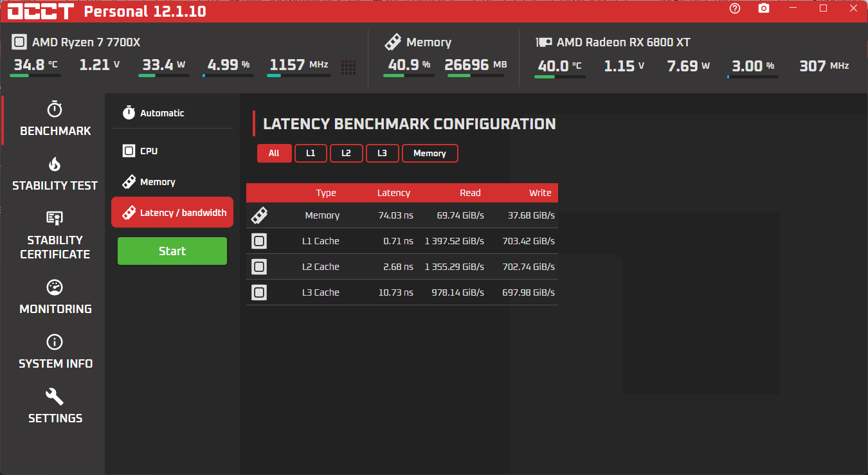Click the Type column header
The width and height of the screenshot is (868, 475).
(x=326, y=193)
